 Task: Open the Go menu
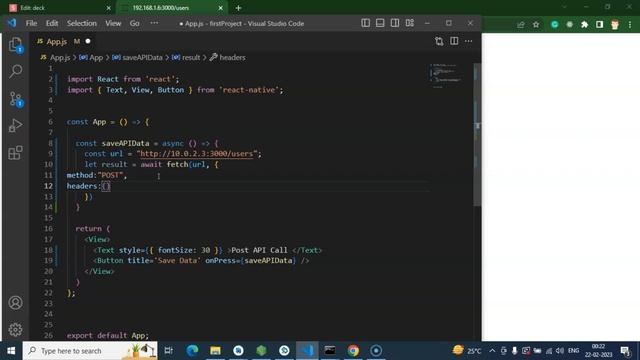(x=135, y=23)
